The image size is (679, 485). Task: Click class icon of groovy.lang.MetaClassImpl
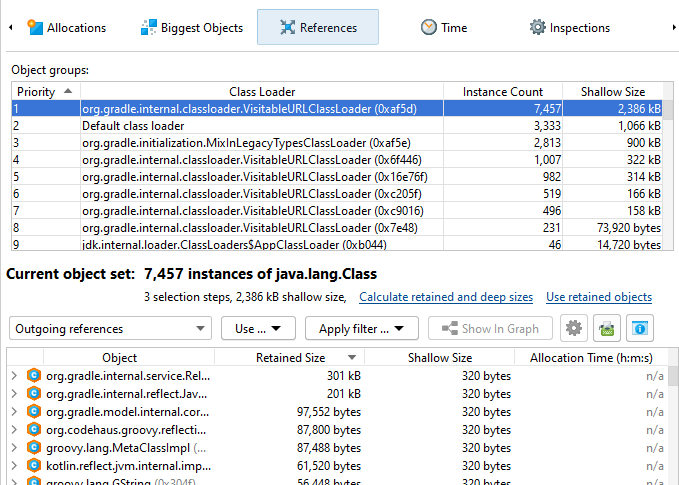[34, 447]
